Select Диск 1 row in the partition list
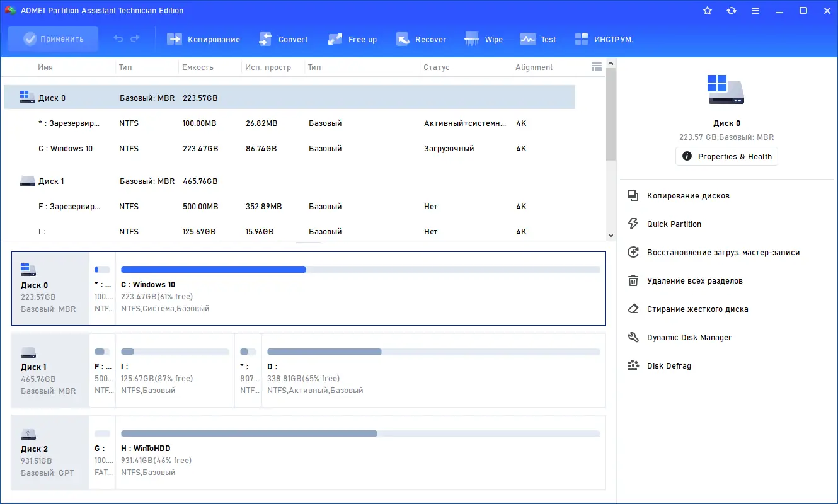838x504 pixels. point(290,181)
